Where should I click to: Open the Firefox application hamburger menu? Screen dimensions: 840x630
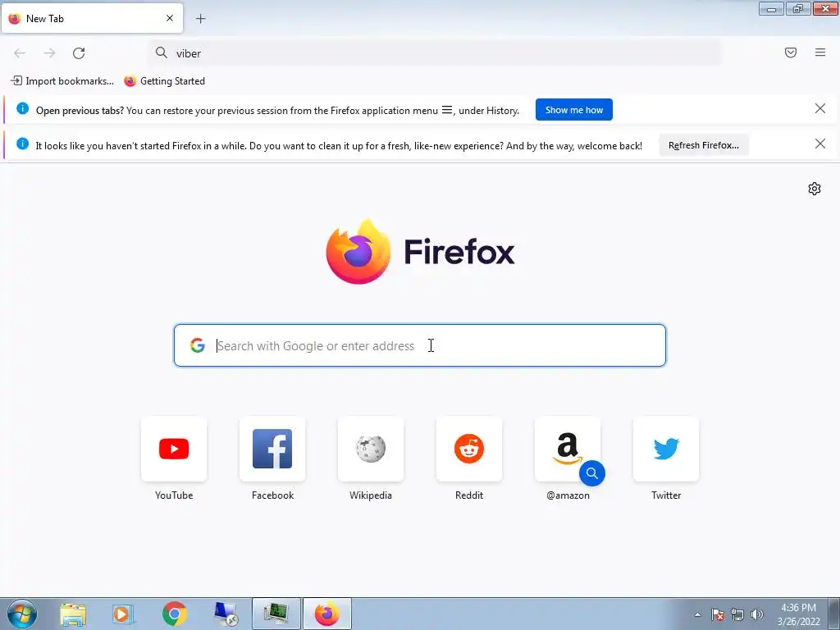tap(820, 52)
